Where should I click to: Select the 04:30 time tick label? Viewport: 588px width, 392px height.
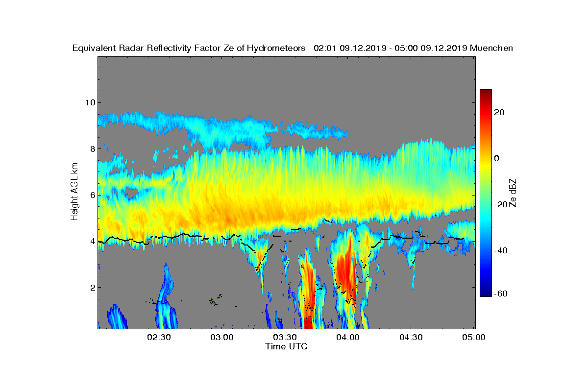click(411, 338)
